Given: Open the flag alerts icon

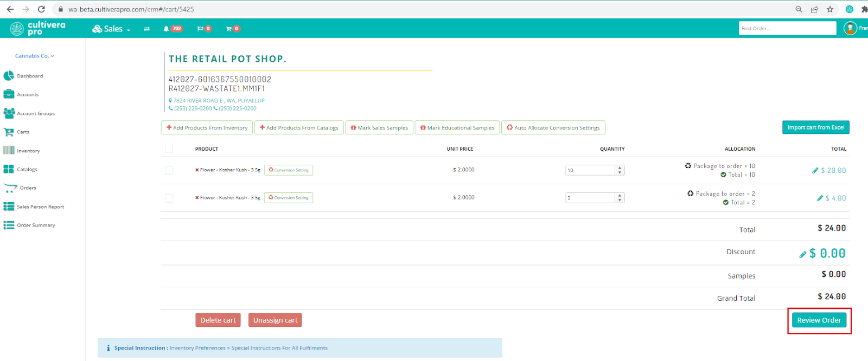Looking at the screenshot, I should 204,29.
